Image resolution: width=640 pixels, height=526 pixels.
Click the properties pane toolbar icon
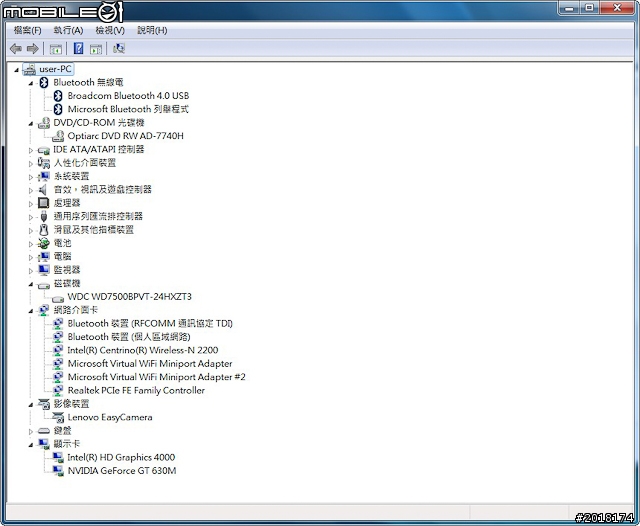point(96,49)
